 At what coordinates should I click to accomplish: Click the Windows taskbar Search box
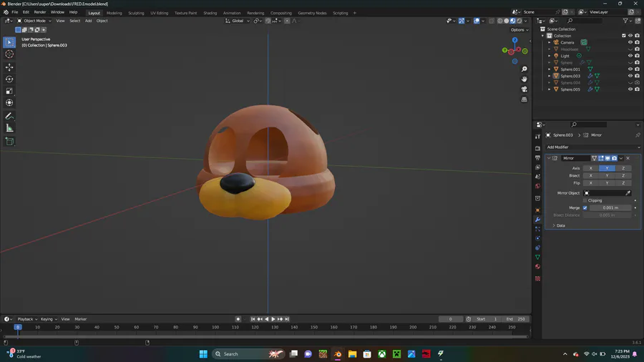pos(249,354)
